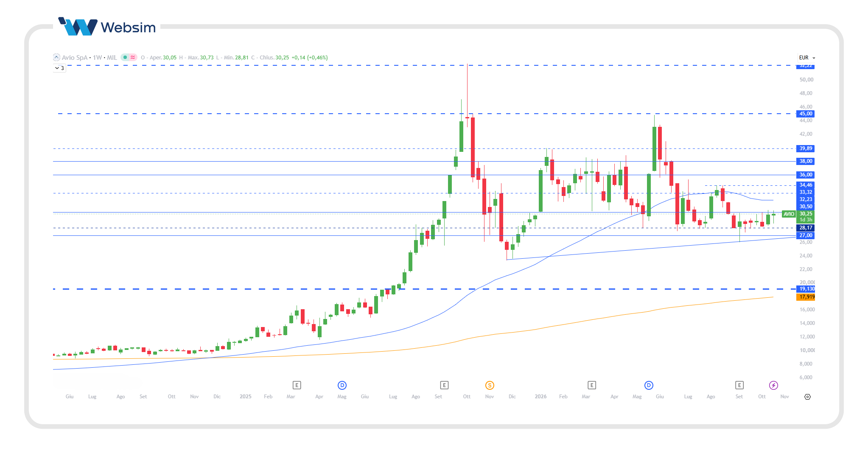Click the low value 28,81
Viewport: 868px width, 453px height.
click(242, 58)
